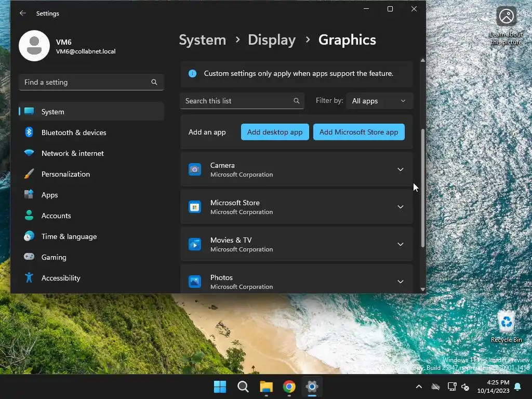Click the vertical scrollbar thumb
532x399 pixels.
coord(422,188)
